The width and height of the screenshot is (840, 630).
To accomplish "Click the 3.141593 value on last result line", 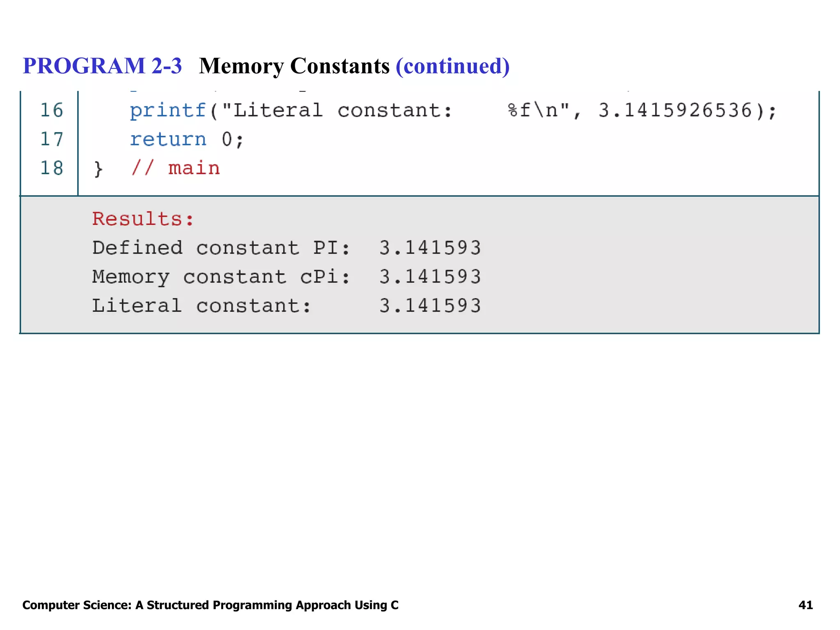I will 430,306.
